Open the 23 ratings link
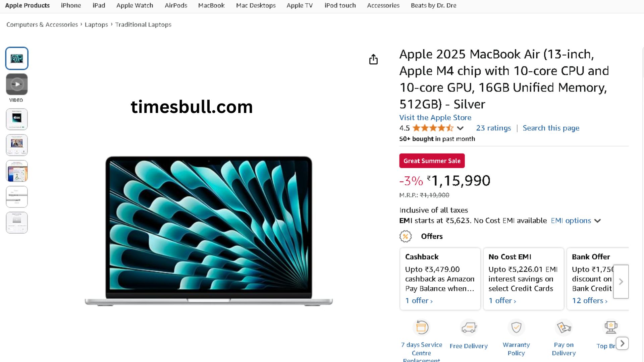This screenshot has width=644, height=362. (x=493, y=128)
